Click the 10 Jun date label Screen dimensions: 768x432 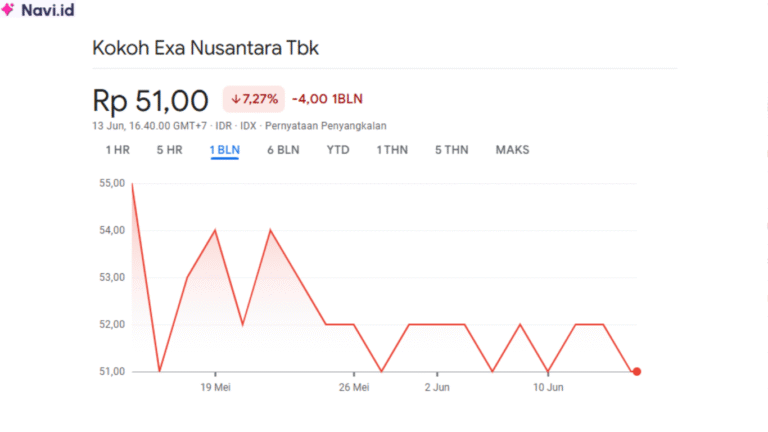pyautogui.click(x=548, y=387)
